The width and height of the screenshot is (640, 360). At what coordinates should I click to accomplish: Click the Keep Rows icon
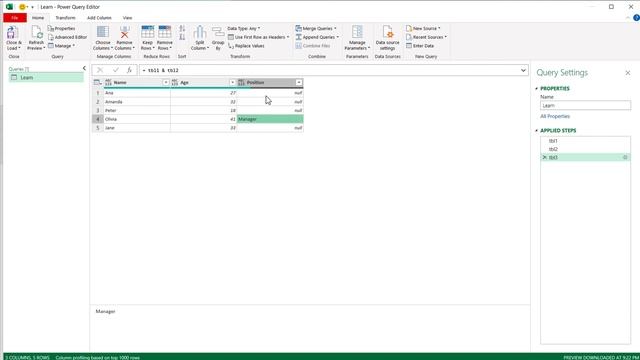[147, 32]
